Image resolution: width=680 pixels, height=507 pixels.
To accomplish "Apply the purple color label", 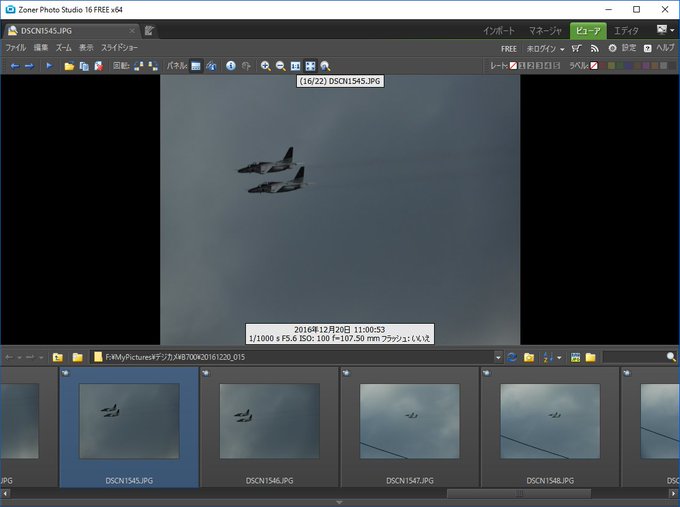I will (x=646, y=66).
